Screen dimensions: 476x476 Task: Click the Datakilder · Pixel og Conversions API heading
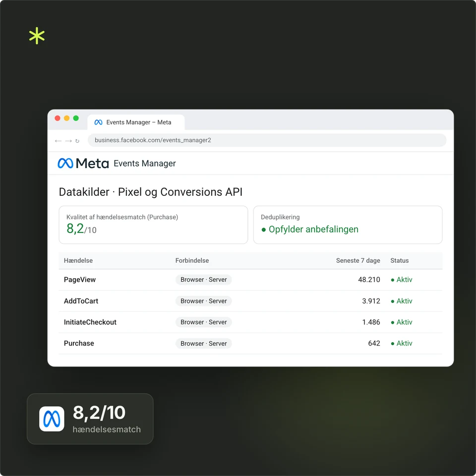pyautogui.click(x=151, y=192)
